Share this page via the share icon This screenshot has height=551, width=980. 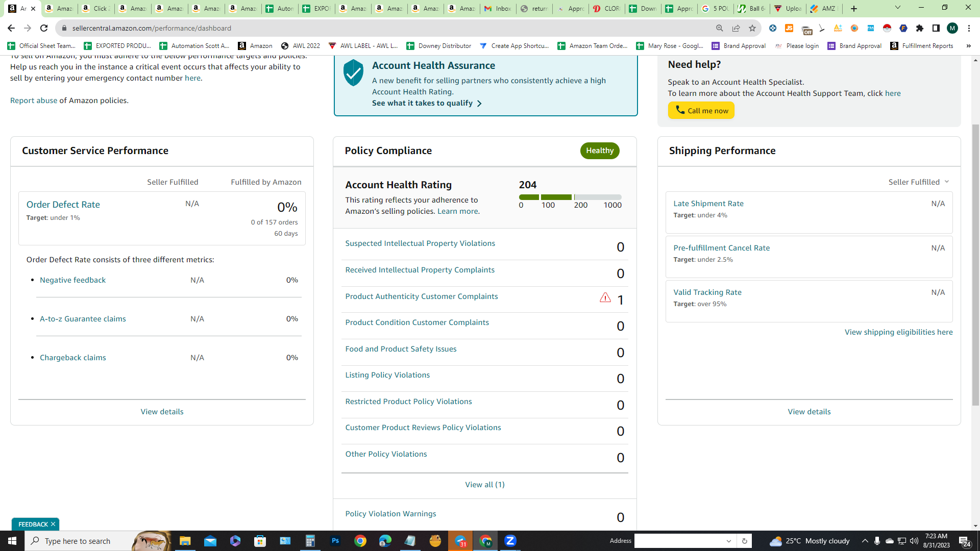(736, 28)
